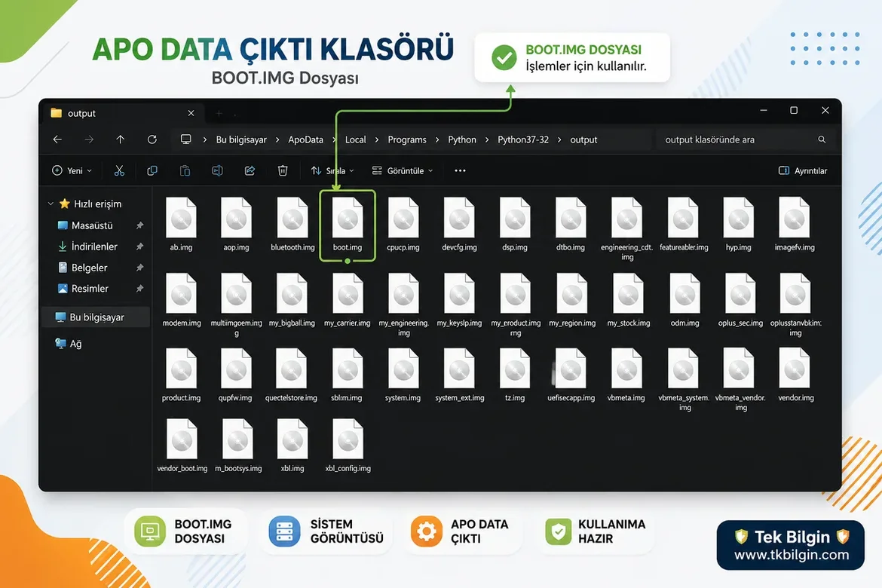Open the Yeni (New) dropdown
Screen dimensions: 882x588
(x=72, y=170)
